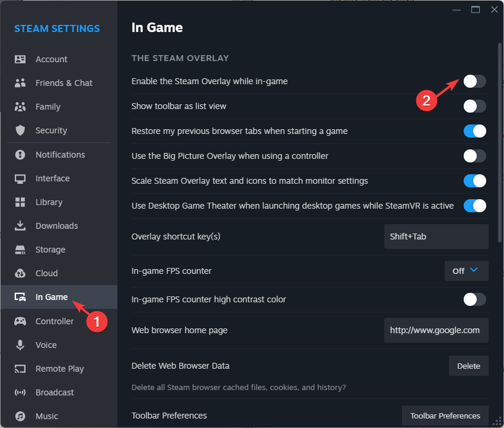Click the Delete web browser data button
Image resolution: width=504 pixels, height=428 pixels.
pyautogui.click(x=468, y=366)
